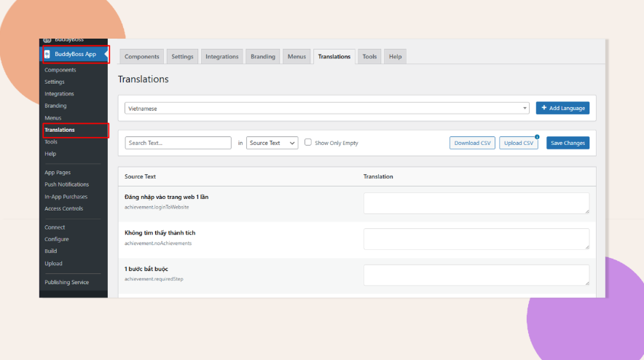Click translation field for achievement.requiredStep
Image resolution: width=644 pixels, height=360 pixels.
point(476,275)
